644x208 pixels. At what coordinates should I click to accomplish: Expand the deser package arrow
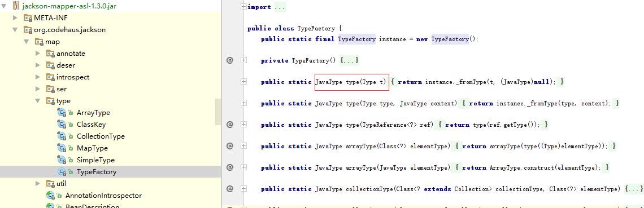pyautogui.click(x=38, y=65)
